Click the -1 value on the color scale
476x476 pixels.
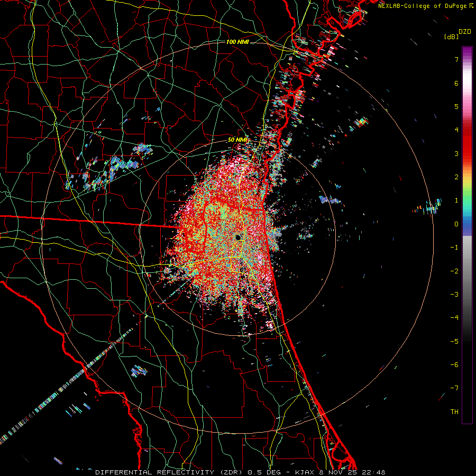click(454, 248)
